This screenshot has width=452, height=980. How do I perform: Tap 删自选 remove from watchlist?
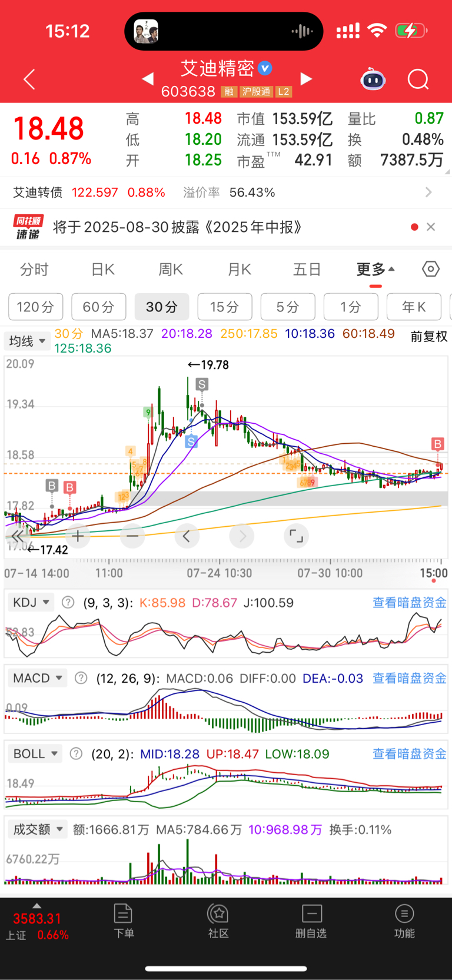pyautogui.click(x=311, y=921)
